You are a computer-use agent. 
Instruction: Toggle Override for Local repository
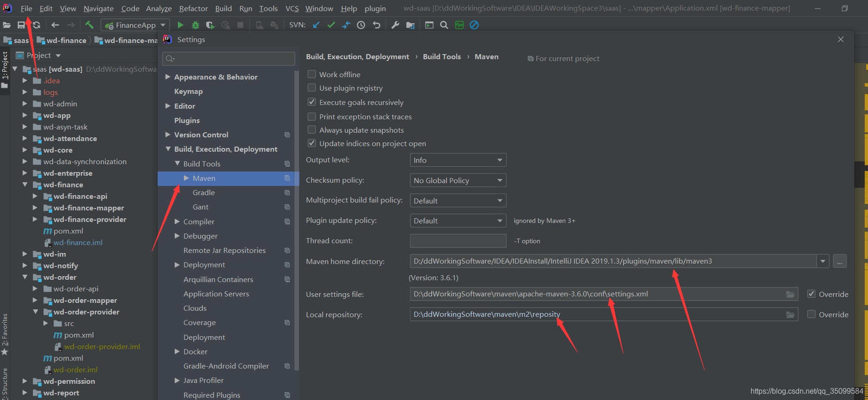(x=811, y=314)
